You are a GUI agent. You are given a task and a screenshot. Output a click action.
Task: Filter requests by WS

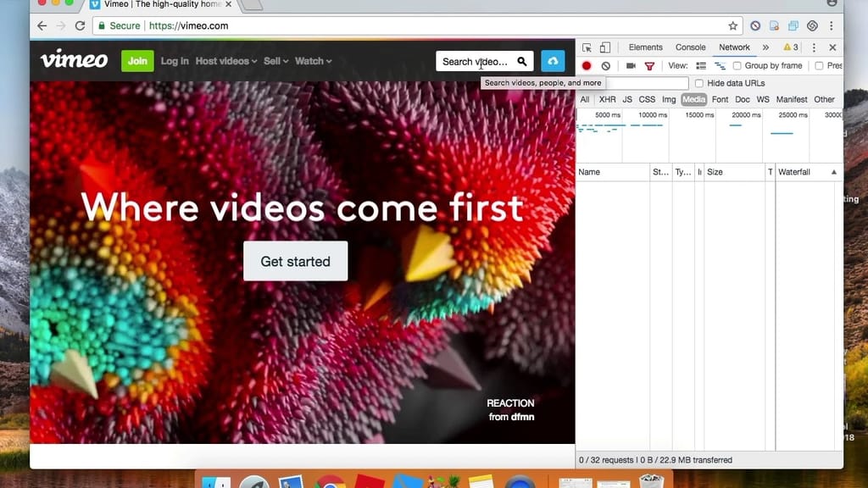(x=763, y=100)
